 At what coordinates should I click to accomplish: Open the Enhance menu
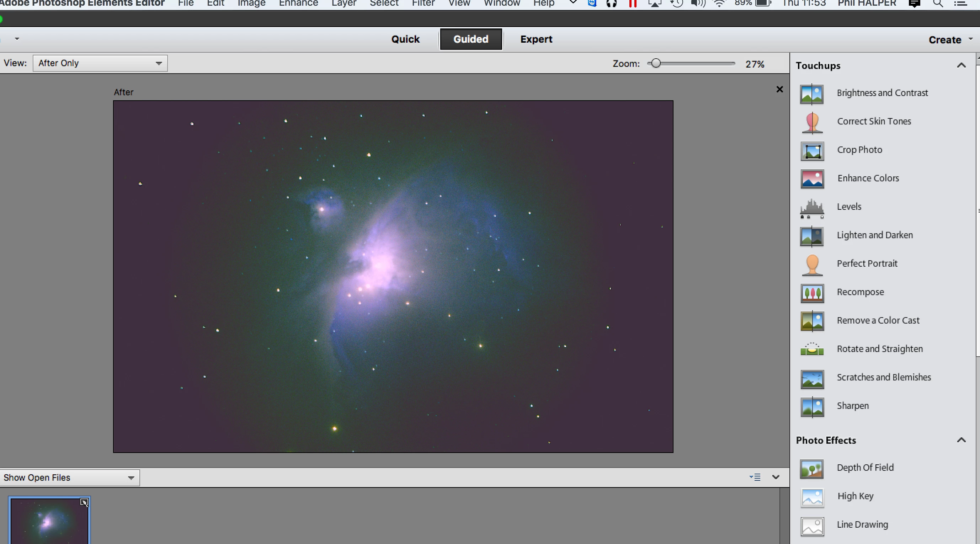click(x=298, y=4)
